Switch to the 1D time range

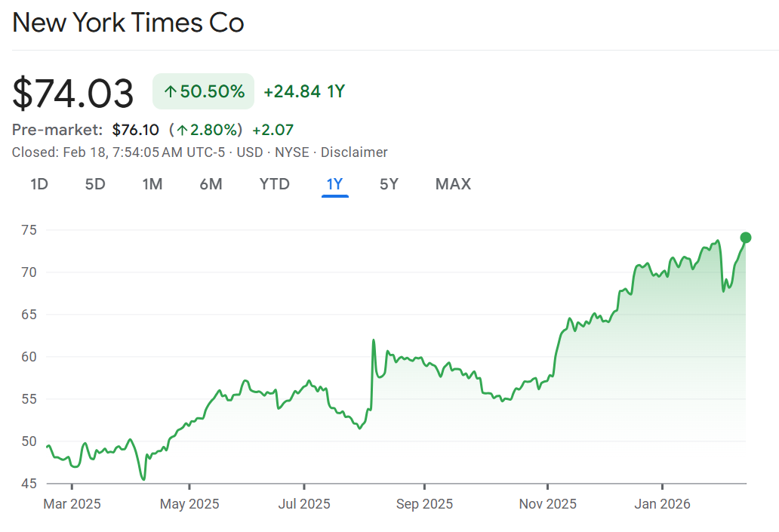click(x=39, y=184)
